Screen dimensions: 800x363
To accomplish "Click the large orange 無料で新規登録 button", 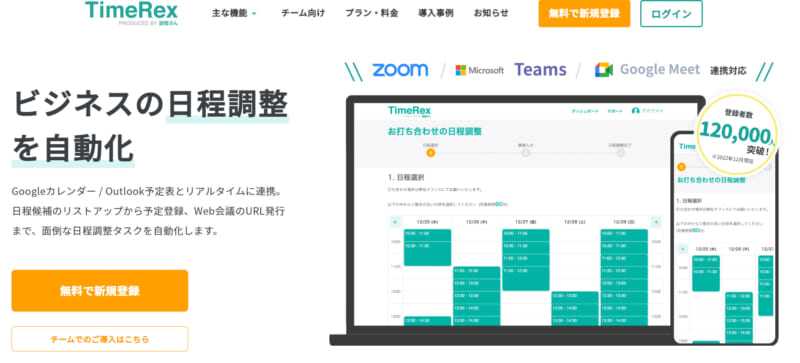I will (99, 291).
